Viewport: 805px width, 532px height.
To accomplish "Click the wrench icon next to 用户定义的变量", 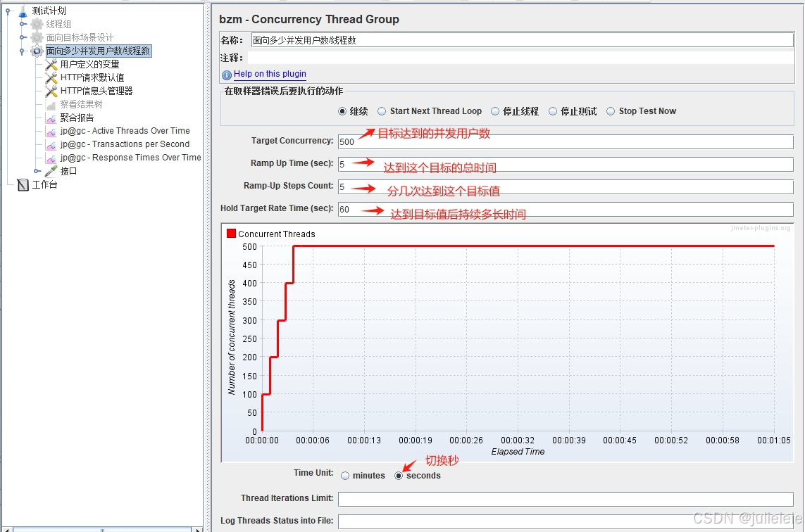I will pos(51,64).
